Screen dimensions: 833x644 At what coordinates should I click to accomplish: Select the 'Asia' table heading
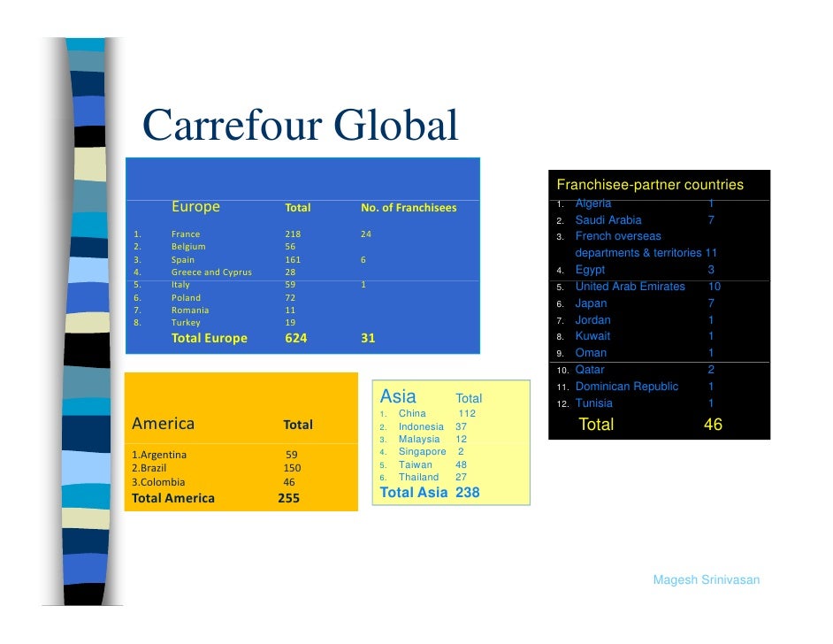398,396
